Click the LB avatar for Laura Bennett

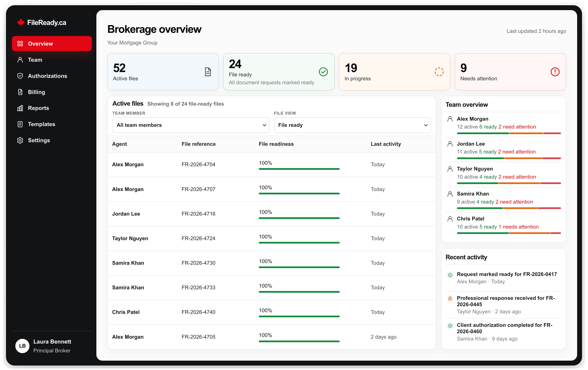point(22,346)
